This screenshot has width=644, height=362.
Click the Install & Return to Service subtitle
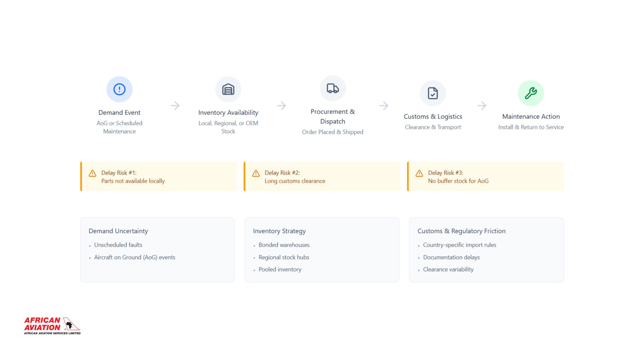(x=531, y=127)
